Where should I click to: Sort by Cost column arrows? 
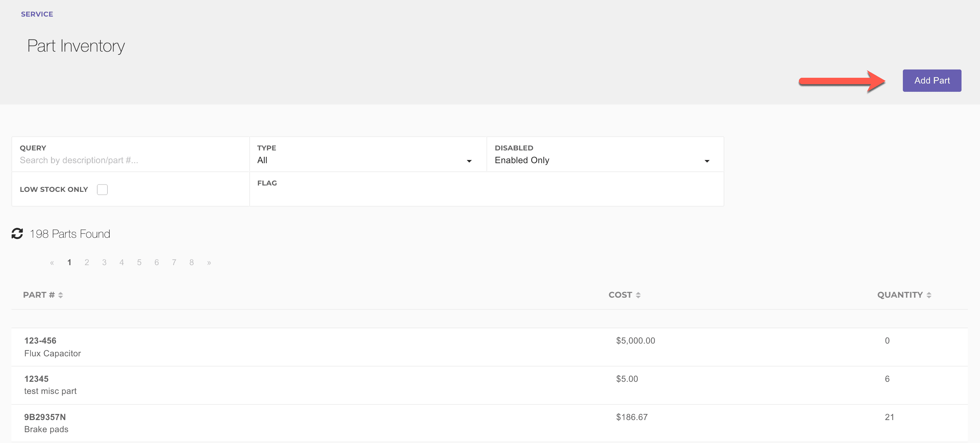[x=638, y=295]
